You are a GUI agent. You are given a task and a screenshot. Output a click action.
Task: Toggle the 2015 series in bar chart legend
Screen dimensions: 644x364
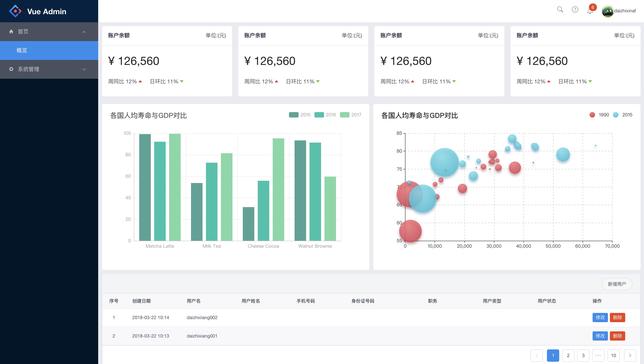(294, 115)
